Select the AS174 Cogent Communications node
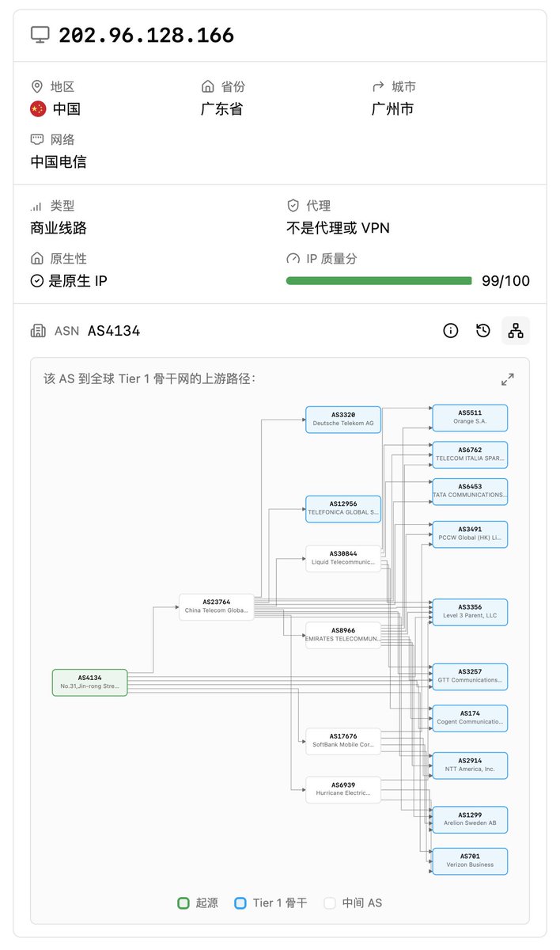 (470, 718)
